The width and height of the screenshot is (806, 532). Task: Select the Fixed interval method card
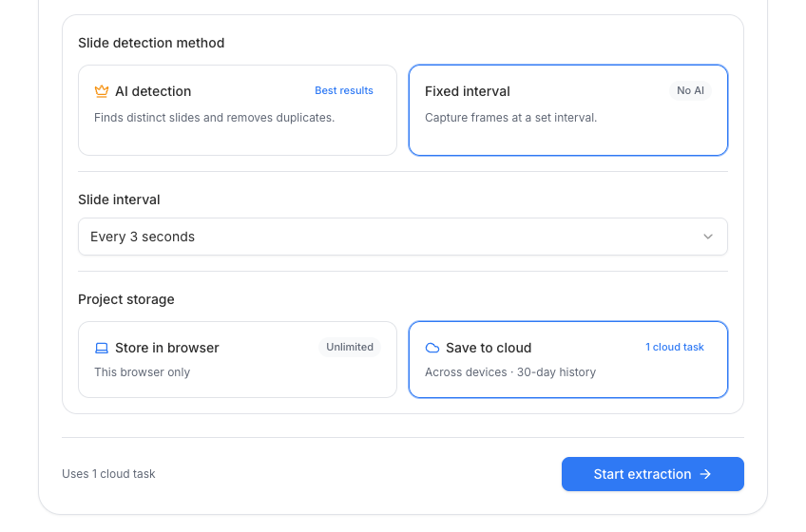[x=568, y=110]
